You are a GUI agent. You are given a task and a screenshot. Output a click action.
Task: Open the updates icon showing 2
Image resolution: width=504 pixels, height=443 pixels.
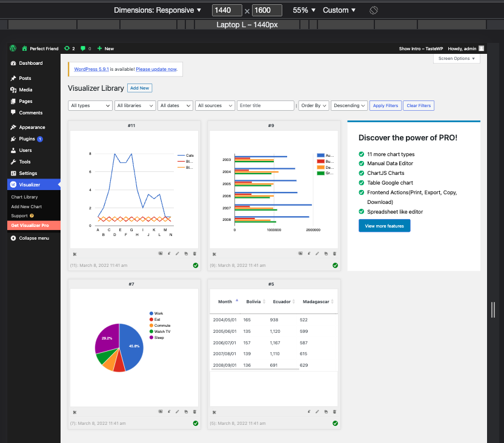click(x=70, y=48)
